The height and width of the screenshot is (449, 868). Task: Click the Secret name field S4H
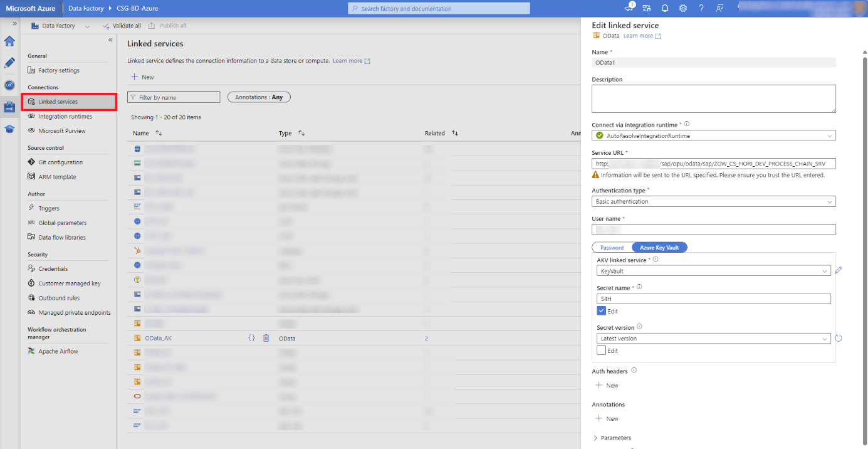(x=714, y=299)
